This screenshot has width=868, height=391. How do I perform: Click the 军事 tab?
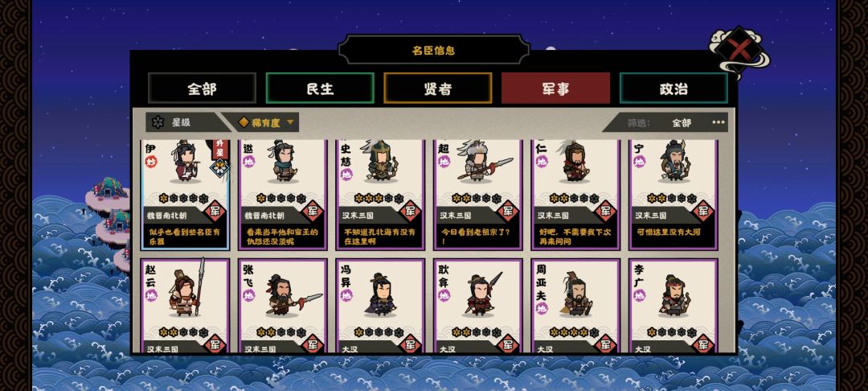[x=556, y=88]
